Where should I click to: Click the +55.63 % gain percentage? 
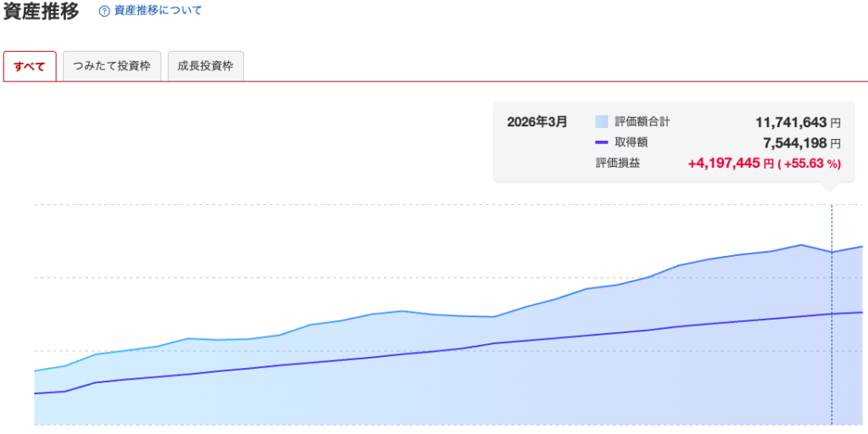tap(810, 163)
